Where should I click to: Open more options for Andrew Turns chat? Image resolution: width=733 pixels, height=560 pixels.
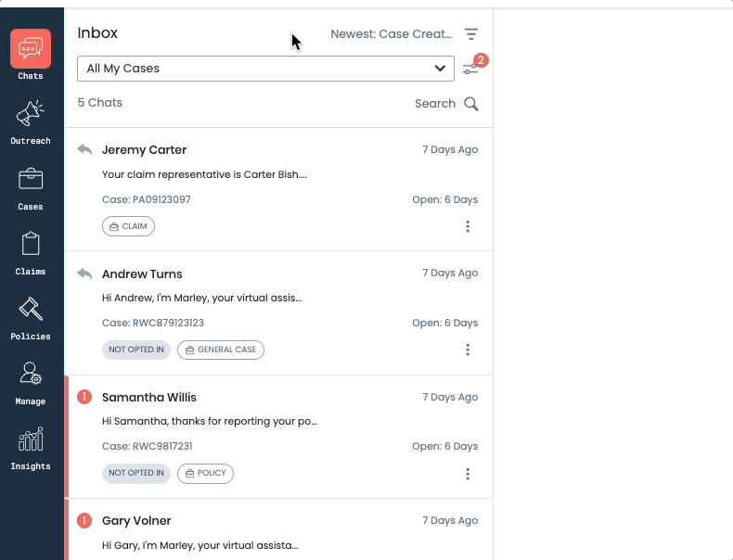click(x=468, y=350)
